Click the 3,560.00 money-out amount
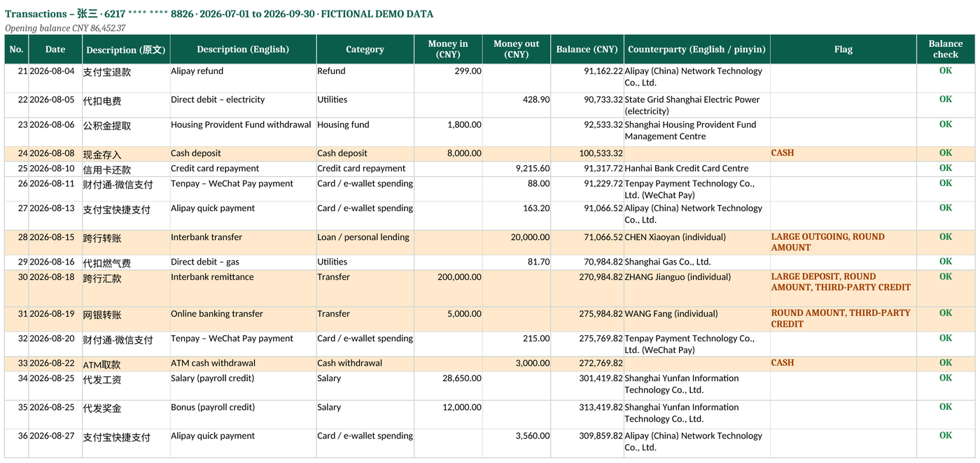 (x=517, y=443)
